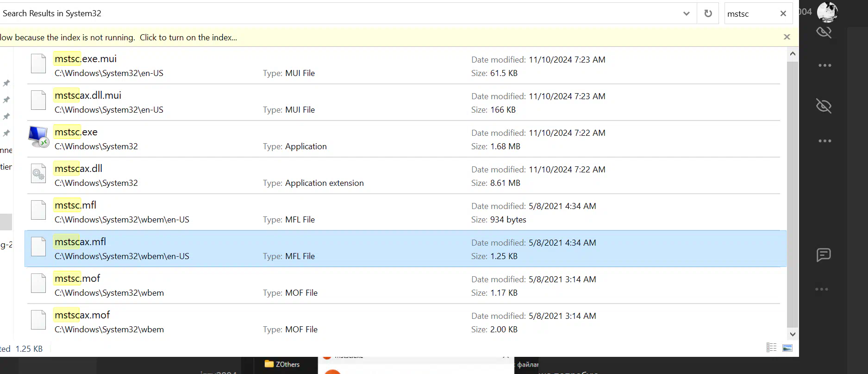This screenshot has height=374, width=868.
Task: Click the C:\Windows\System32 path under mstsc.exe
Action: [96, 146]
